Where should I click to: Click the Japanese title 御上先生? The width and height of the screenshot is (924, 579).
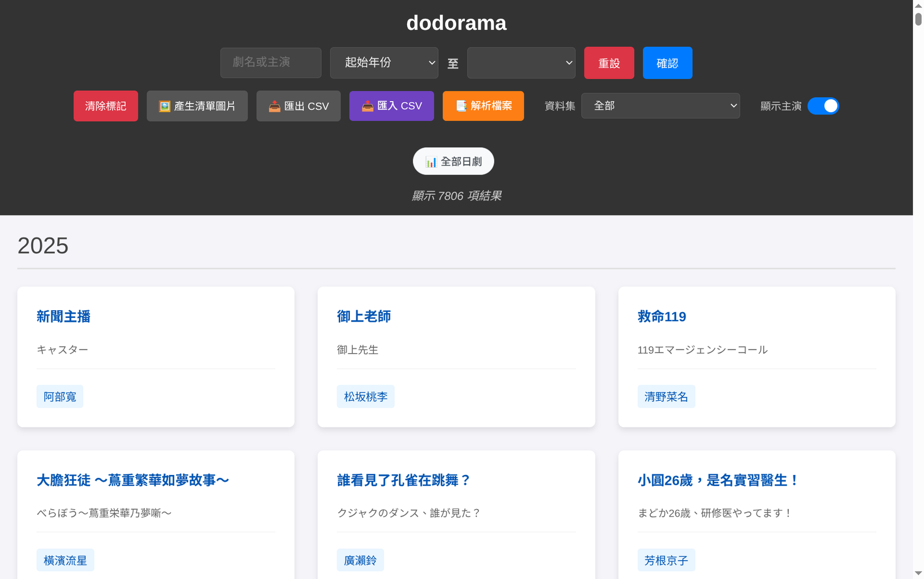[357, 350]
